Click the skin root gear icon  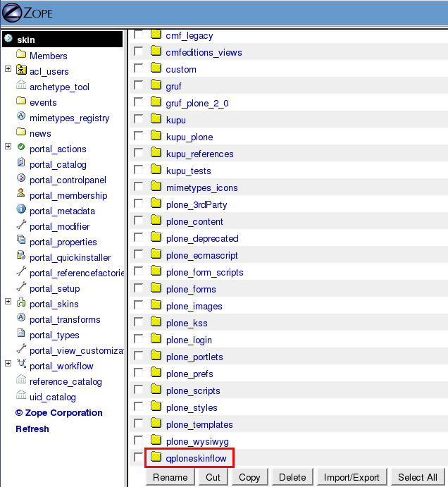coord(8,39)
